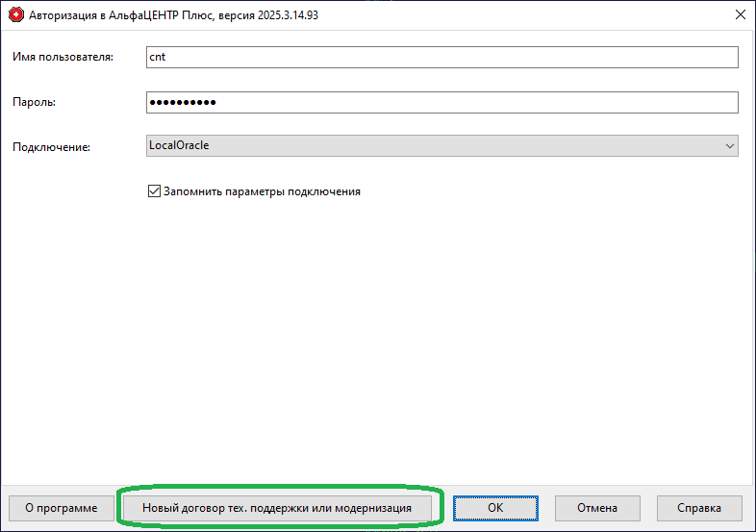Click the AlphaCENTER red app icon in title bar
Viewport: 756px width, 532px height.
click(16, 15)
